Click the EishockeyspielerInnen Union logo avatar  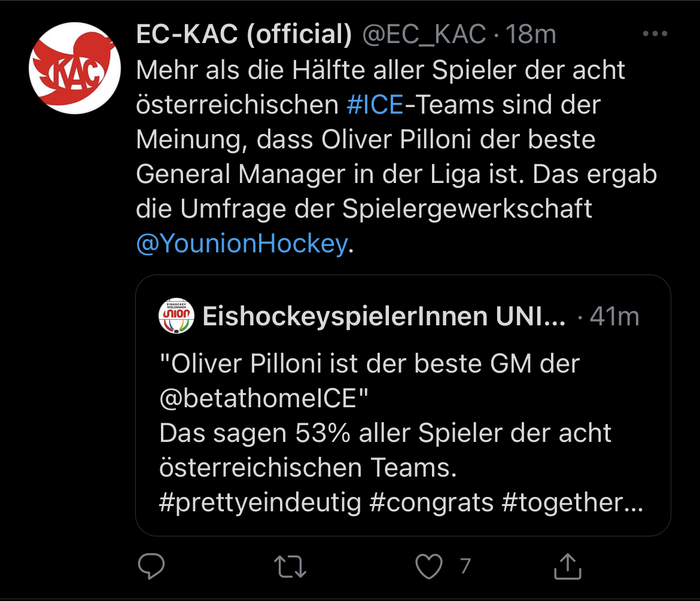point(176,316)
